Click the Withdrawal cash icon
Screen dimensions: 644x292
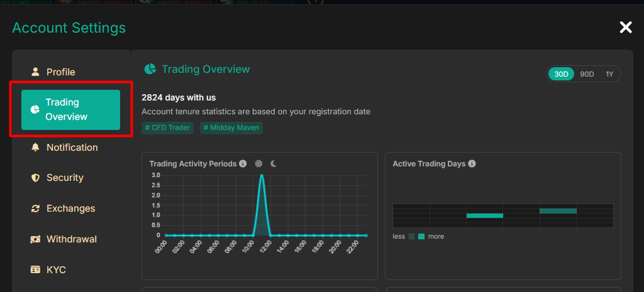35,239
